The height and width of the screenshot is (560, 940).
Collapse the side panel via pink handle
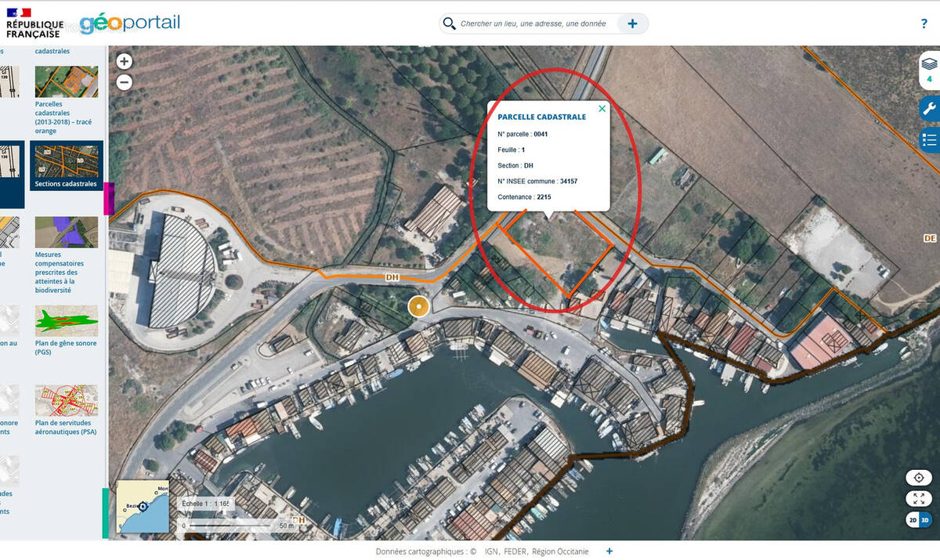click(109, 199)
